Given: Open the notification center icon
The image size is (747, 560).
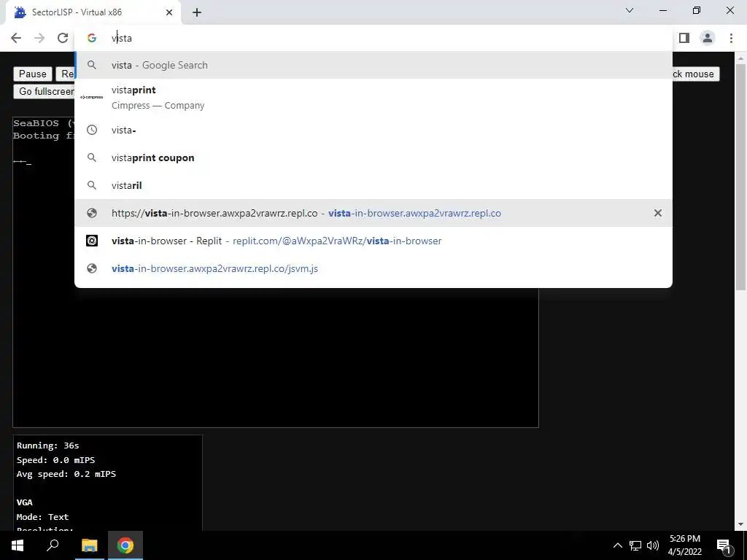Looking at the screenshot, I should click(x=723, y=545).
